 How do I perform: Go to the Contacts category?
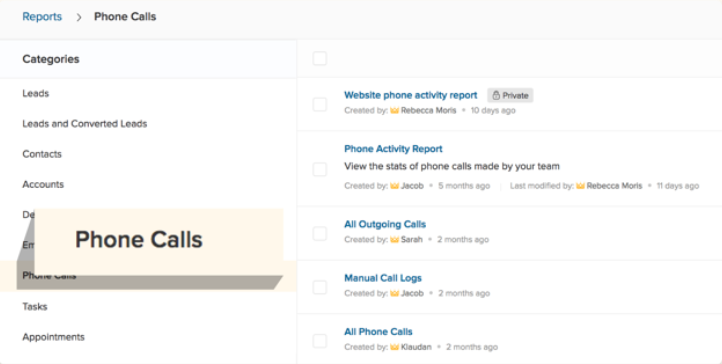coord(42,154)
